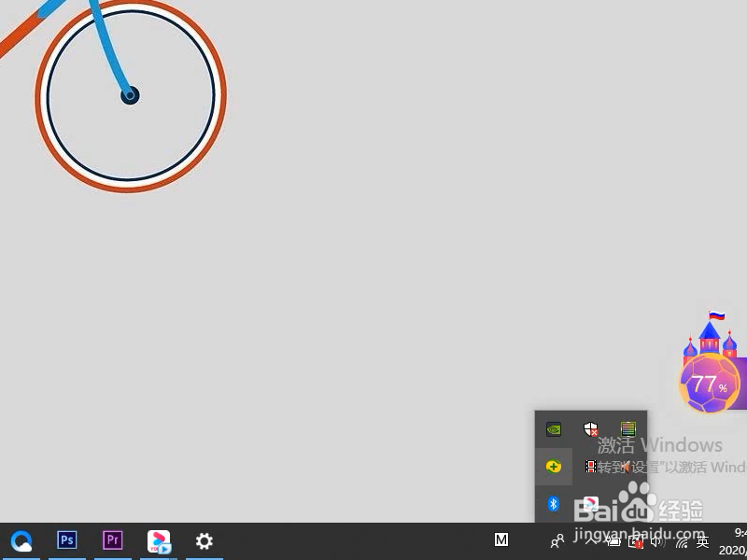
Task: Click the M input method icon
Action: coord(501,540)
